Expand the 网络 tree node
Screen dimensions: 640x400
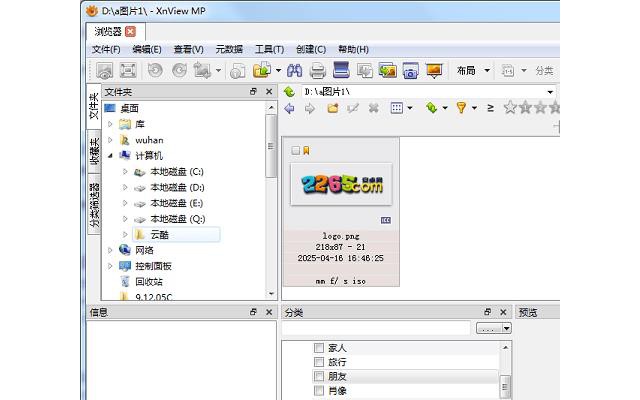tap(110, 250)
